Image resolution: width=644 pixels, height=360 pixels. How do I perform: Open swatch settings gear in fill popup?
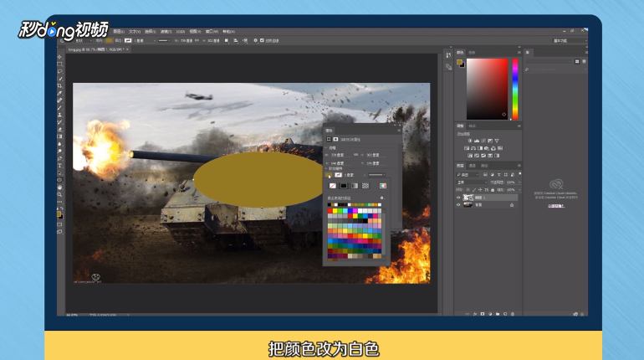[382, 198]
